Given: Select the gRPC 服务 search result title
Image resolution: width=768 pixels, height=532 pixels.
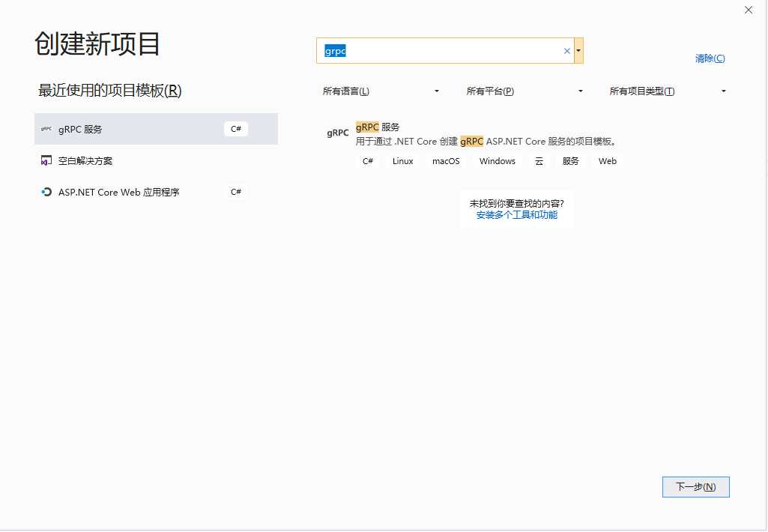Looking at the screenshot, I should (x=378, y=127).
